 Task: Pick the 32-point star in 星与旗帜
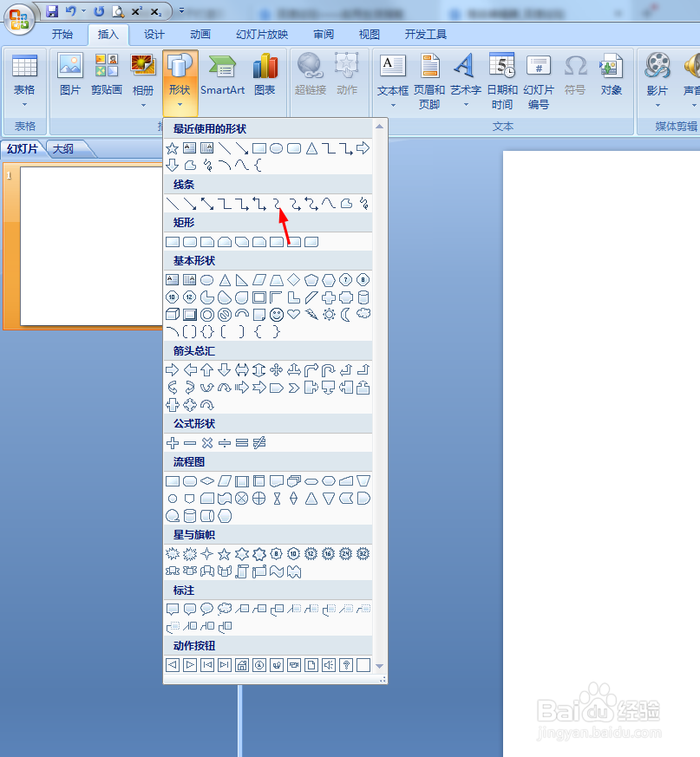coord(363,554)
